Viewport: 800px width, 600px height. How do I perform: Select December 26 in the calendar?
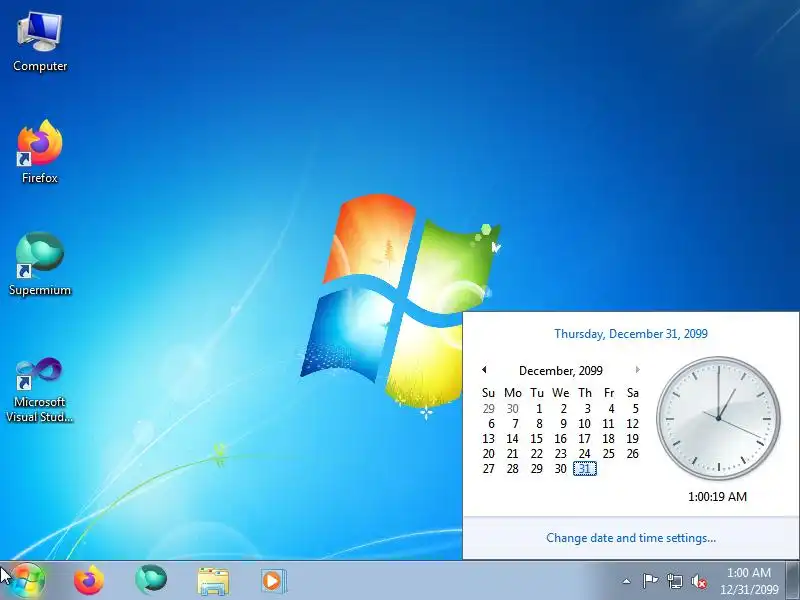[632, 454]
